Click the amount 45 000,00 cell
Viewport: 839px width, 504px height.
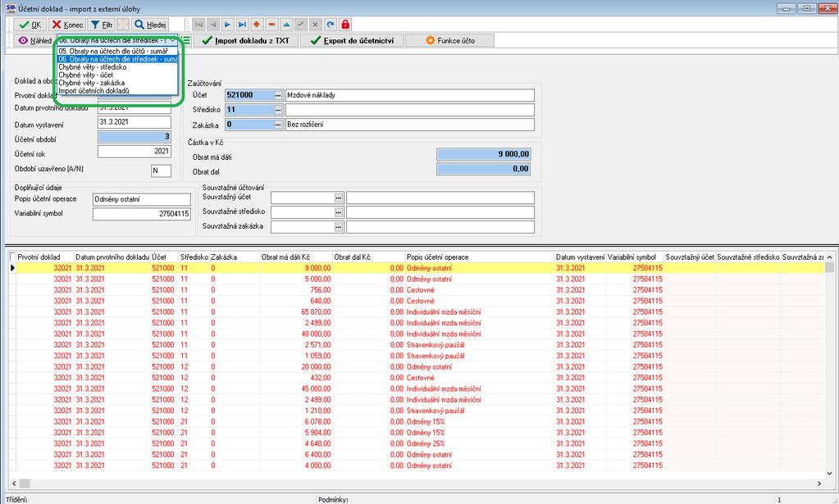[x=296, y=389]
